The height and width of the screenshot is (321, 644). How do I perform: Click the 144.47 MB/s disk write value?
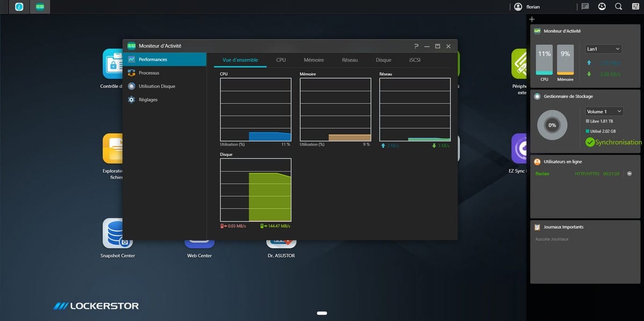[279, 226]
